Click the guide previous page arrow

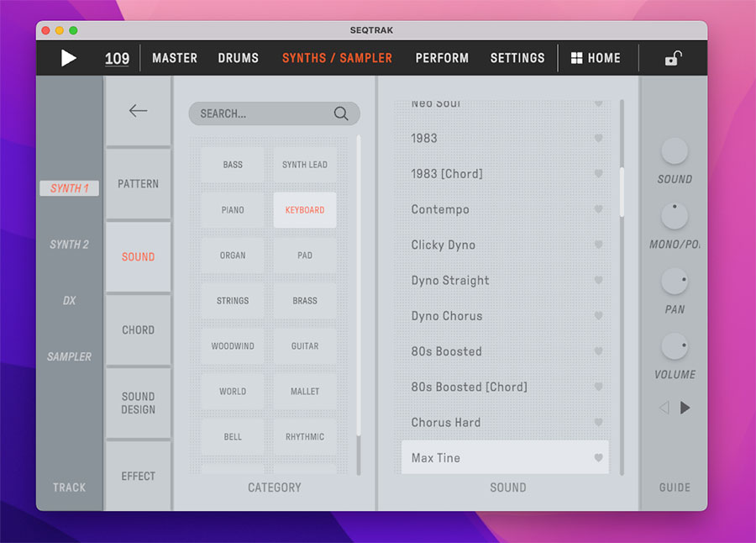pos(664,408)
